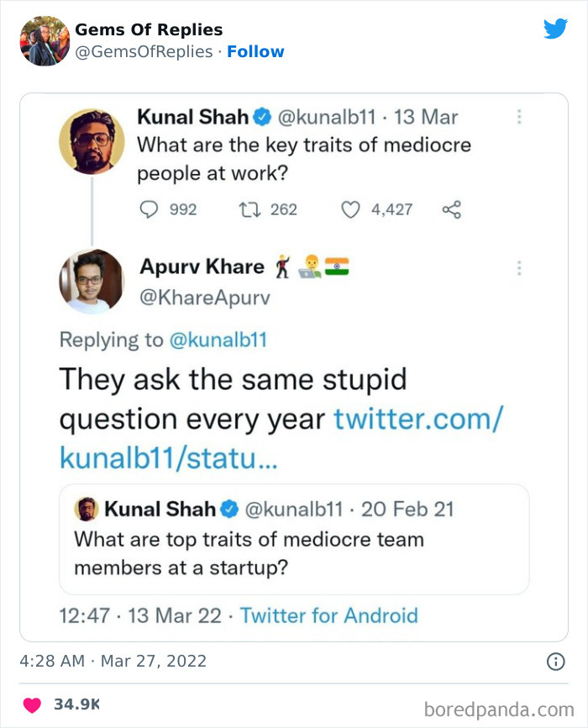This screenshot has height=728, width=588.
Task: Open Apurv Khare's profile picture
Action: pyautogui.click(x=92, y=282)
